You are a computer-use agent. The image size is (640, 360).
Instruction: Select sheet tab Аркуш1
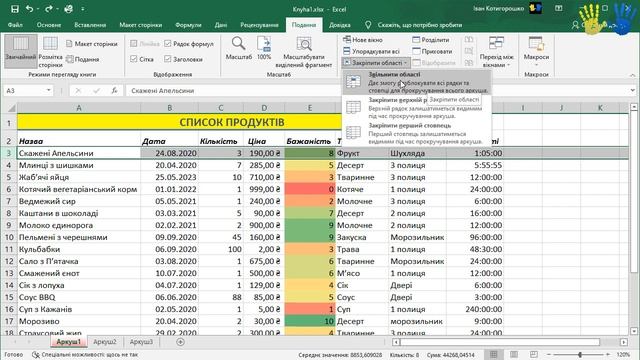point(69,342)
